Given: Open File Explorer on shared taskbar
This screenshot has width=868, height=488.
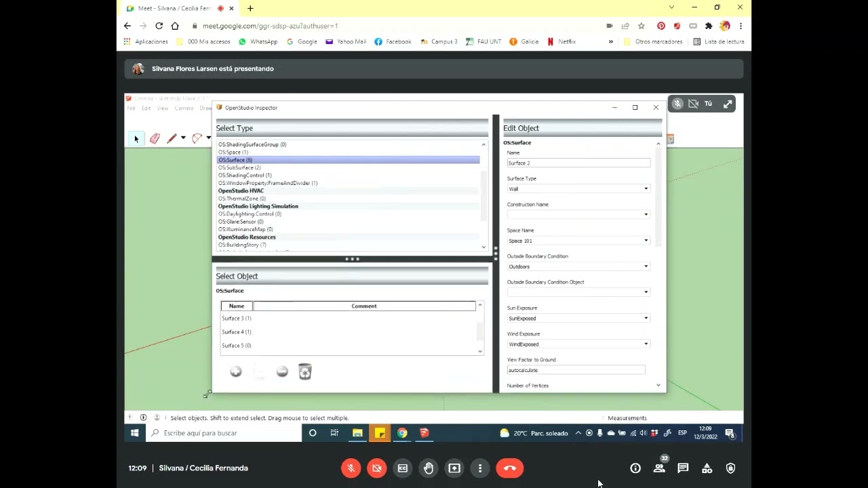Looking at the screenshot, I should tap(357, 433).
